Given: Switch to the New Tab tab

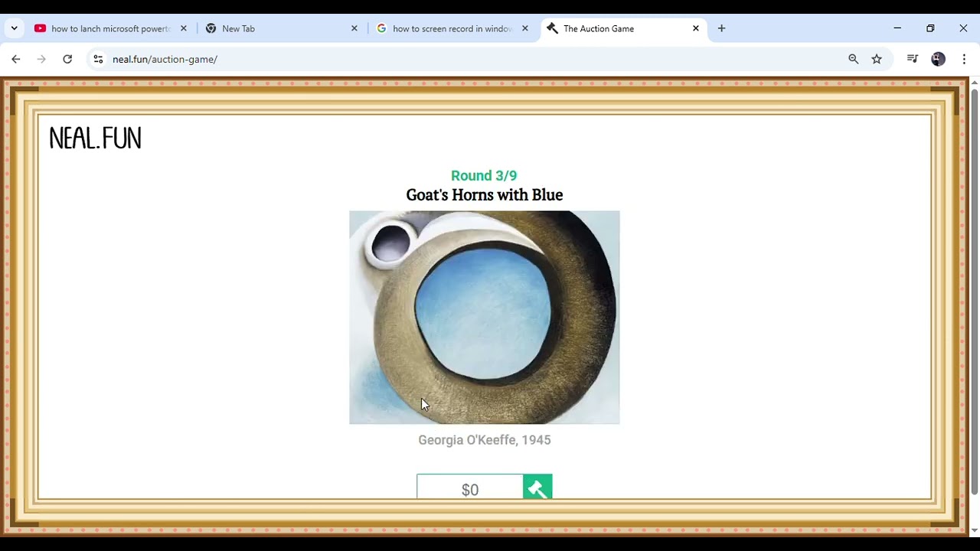Looking at the screenshot, I should (x=279, y=28).
